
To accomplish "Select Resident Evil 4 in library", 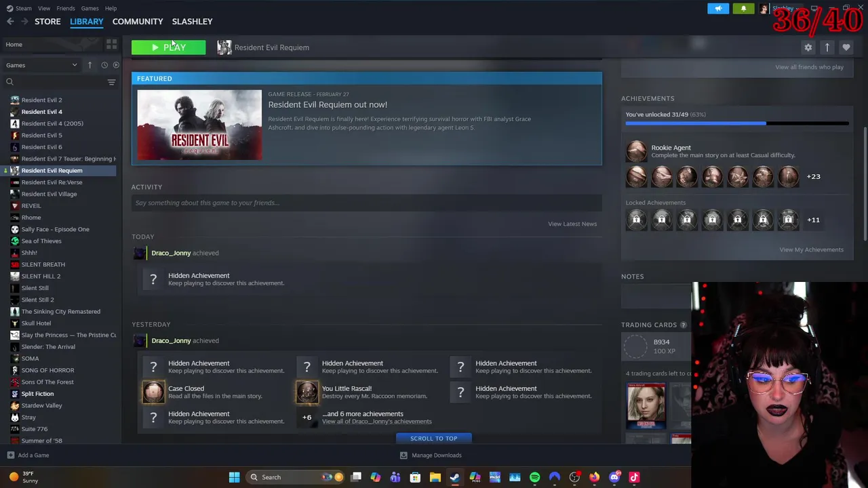I will [41, 112].
